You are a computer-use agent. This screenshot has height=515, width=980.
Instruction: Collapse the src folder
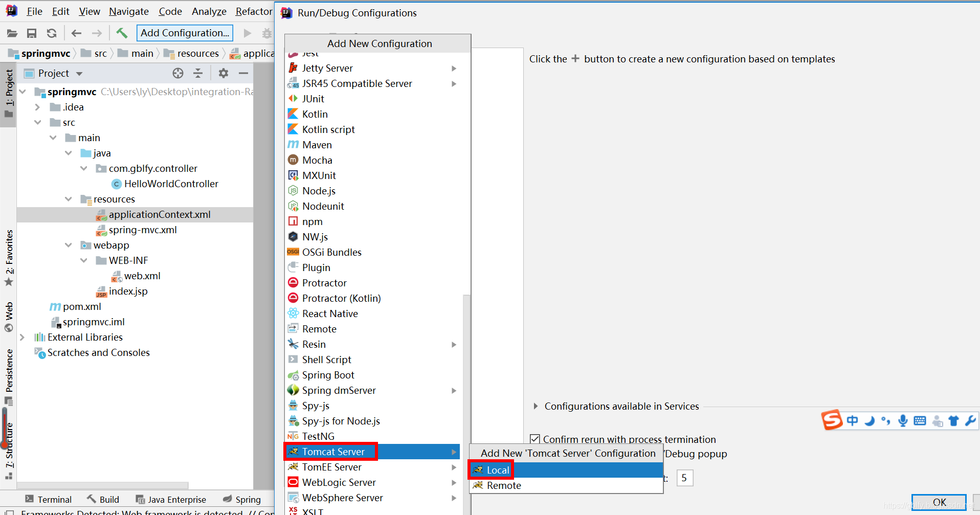(x=37, y=122)
